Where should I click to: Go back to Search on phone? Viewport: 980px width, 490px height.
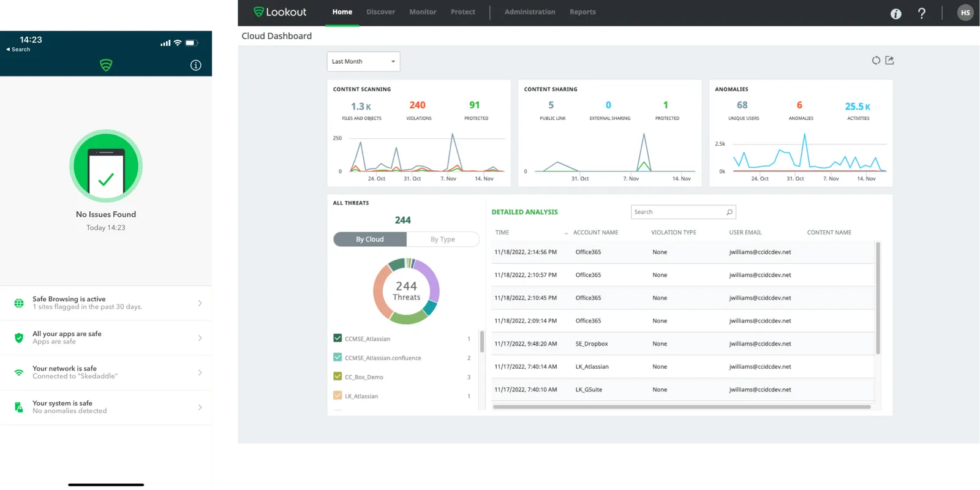point(18,50)
